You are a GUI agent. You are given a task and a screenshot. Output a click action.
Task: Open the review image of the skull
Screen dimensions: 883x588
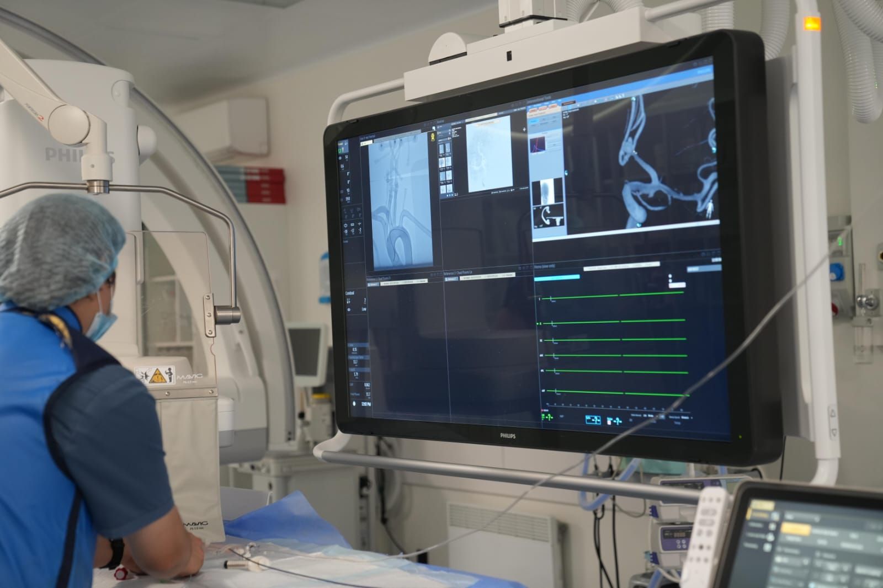pos(490,155)
